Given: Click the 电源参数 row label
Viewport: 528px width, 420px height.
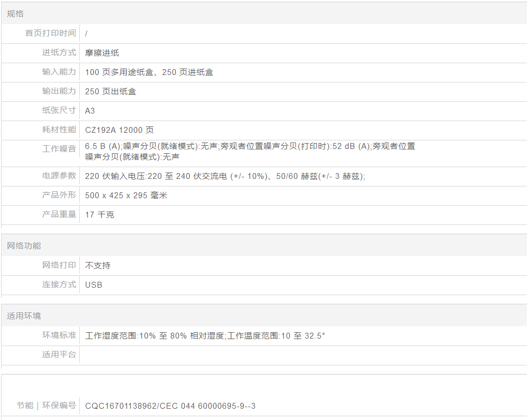Looking at the screenshot, I should coord(59,176).
